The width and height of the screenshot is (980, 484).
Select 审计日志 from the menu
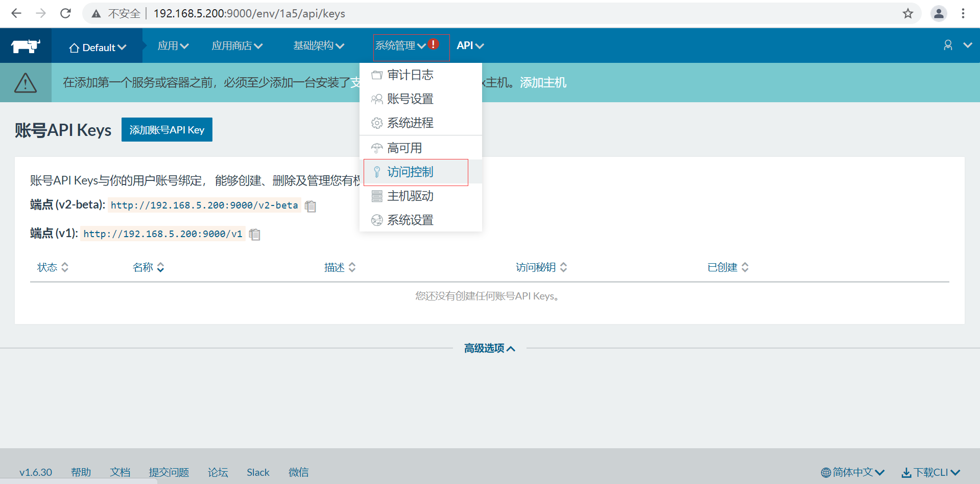click(x=421, y=75)
